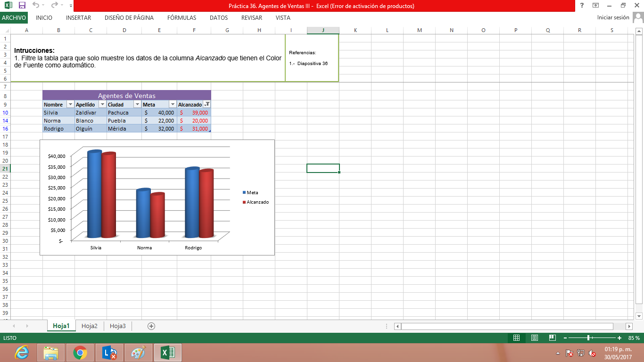
Task: Open ribbon display options
Action: point(596,6)
